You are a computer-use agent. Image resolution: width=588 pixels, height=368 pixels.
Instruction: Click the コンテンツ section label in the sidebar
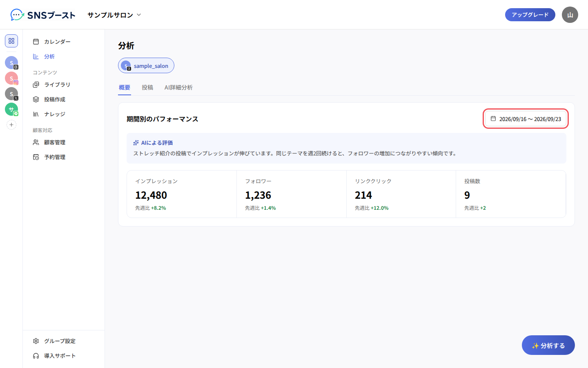pyautogui.click(x=45, y=72)
